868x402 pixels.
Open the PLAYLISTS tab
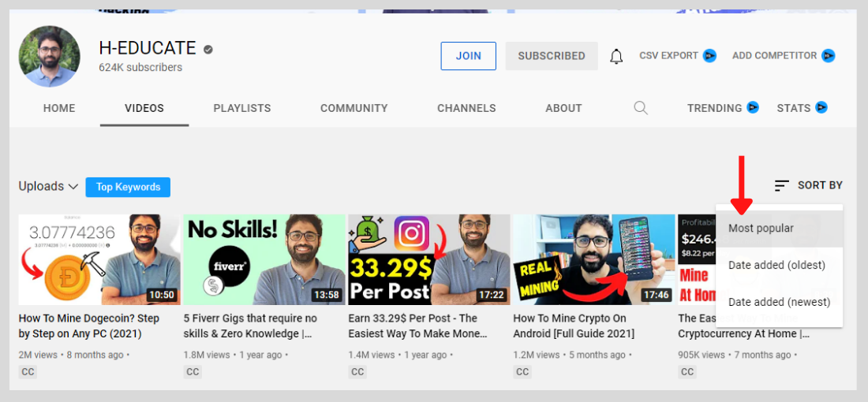point(242,108)
